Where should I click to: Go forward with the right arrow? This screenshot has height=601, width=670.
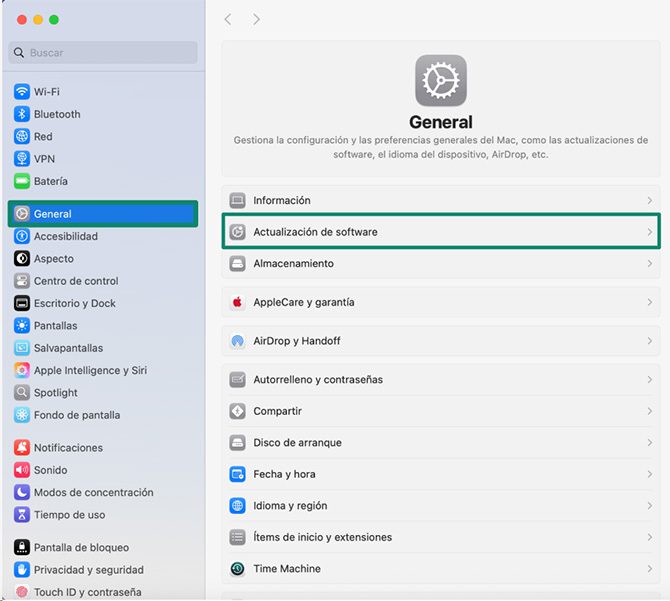256,19
